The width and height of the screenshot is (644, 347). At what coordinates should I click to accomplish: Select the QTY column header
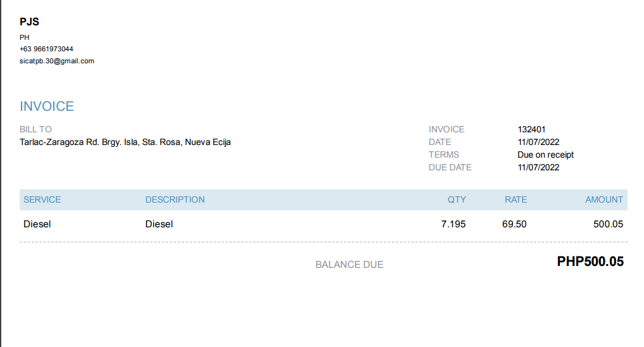click(457, 199)
